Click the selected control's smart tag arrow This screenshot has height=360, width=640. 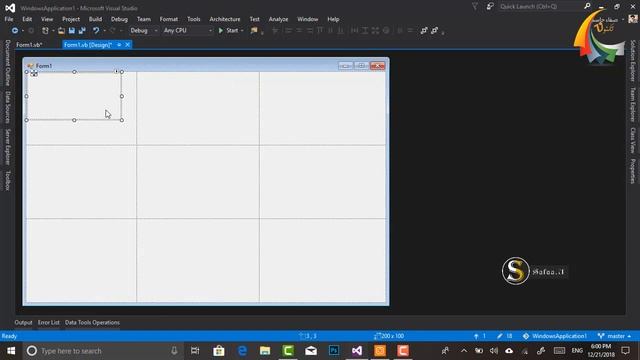pyautogui.click(x=116, y=71)
